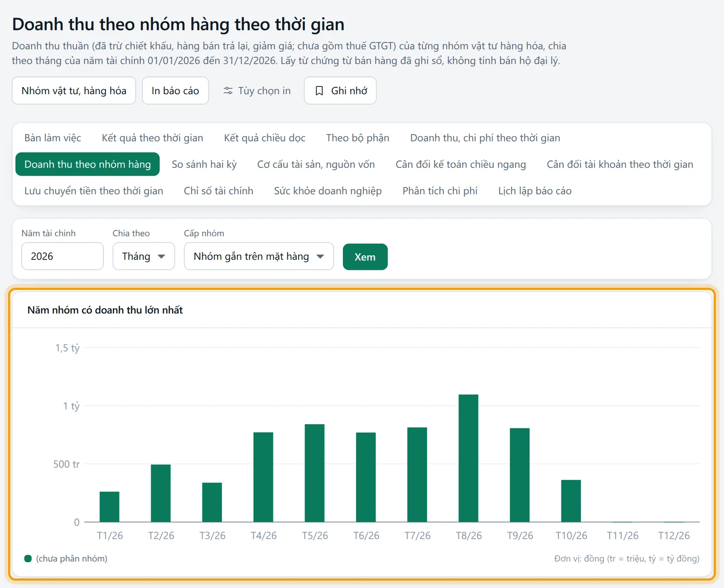Screen dimensions: 724x588
Task: Click the T12/26 axis label
Action: (x=674, y=536)
